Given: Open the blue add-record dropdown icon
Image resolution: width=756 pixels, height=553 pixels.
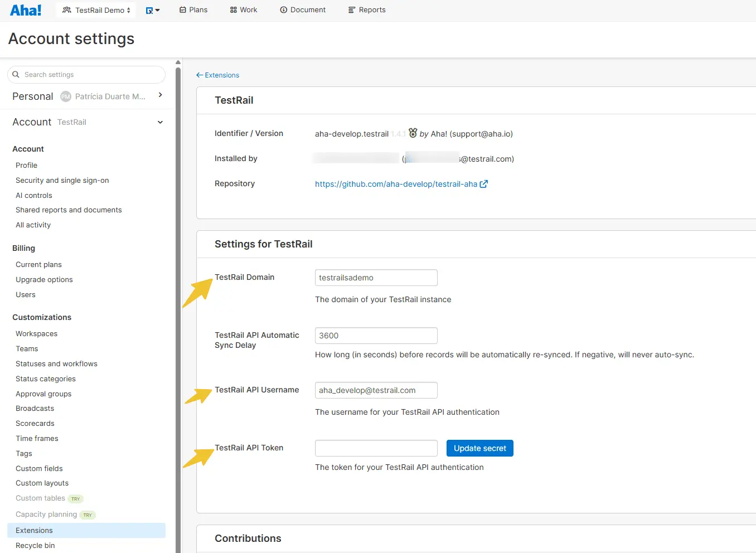Looking at the screenshot, I should coord(153,10).
